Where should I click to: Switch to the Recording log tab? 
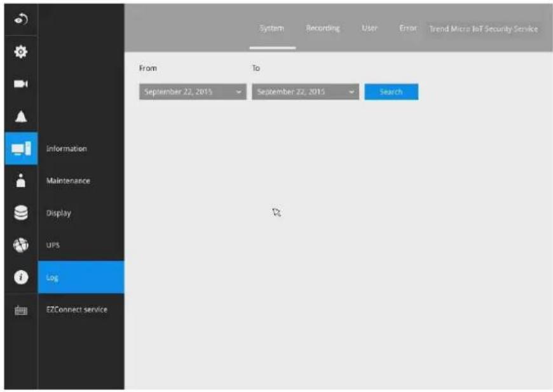323,28
